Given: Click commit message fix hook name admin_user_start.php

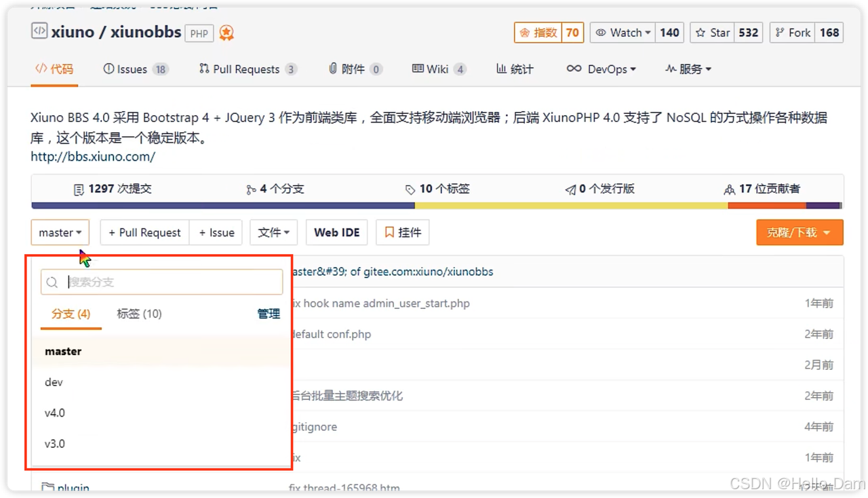Looking at the screenshot, I should pos(380,304).
